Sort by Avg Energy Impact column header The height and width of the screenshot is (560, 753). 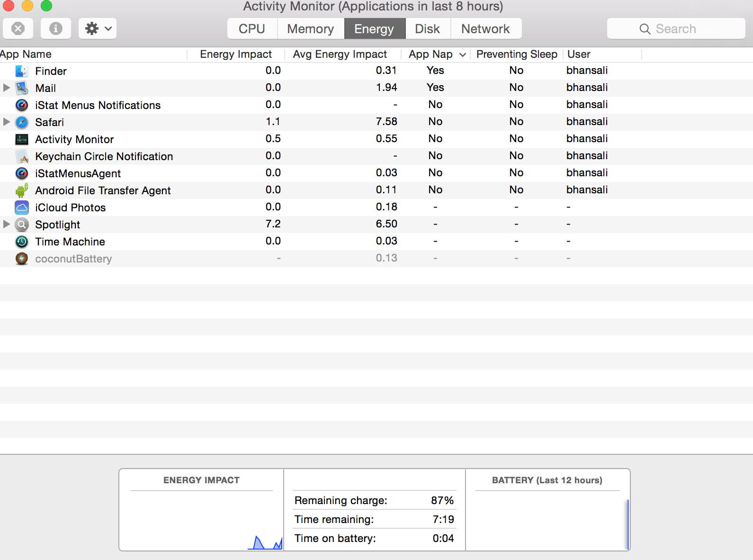(x=340, y=54)
